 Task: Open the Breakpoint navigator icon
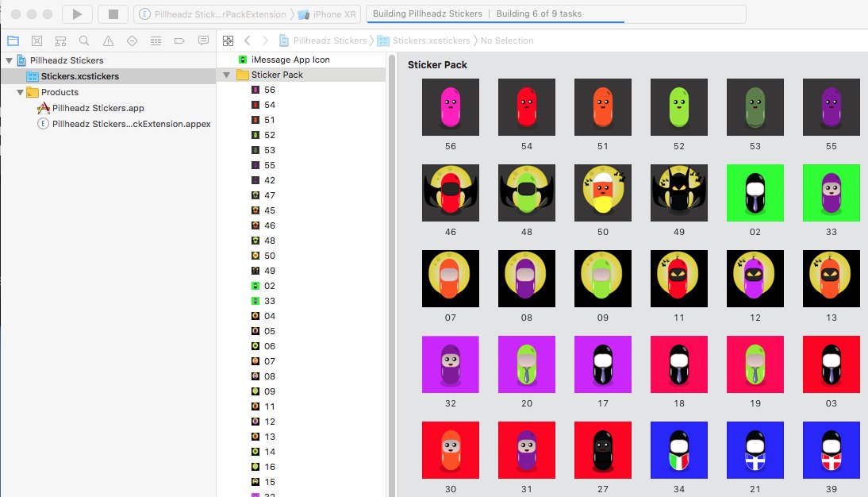179,40
